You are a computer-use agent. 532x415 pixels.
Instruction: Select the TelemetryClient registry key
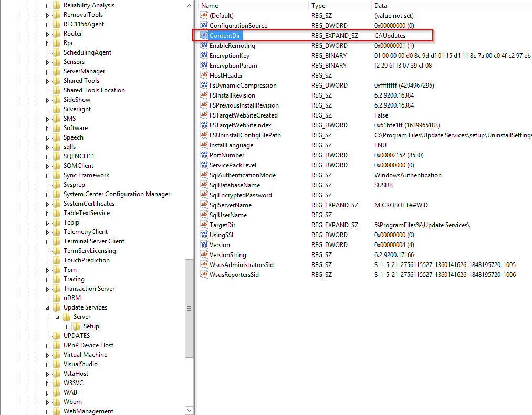click(x=86, y=231)
